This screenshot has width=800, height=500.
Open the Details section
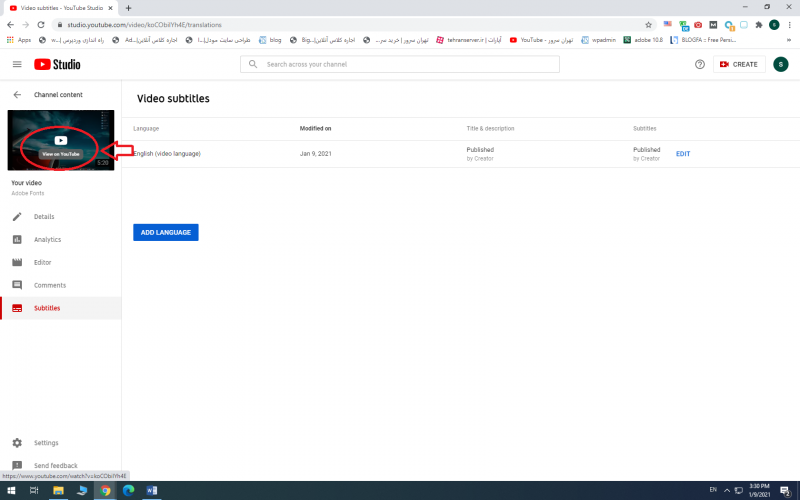click(43, 216)
